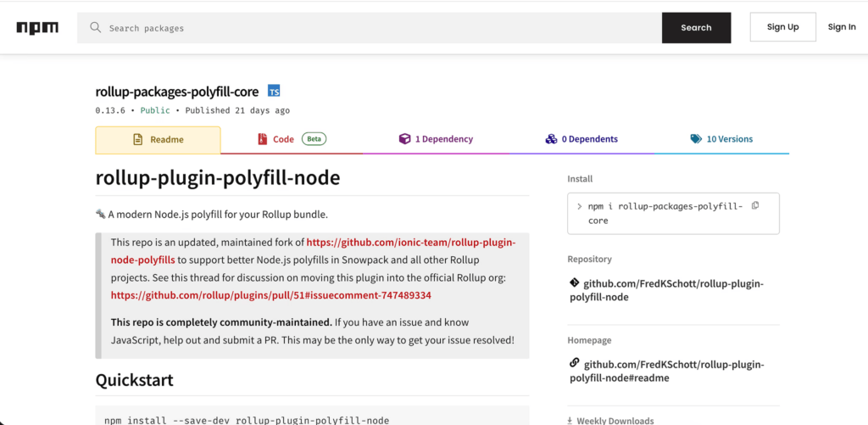Image resolution: width=868 pixels, height=425 pixels.
Task: Click the 0.13.6 version text
Action: tap(109, 110)
